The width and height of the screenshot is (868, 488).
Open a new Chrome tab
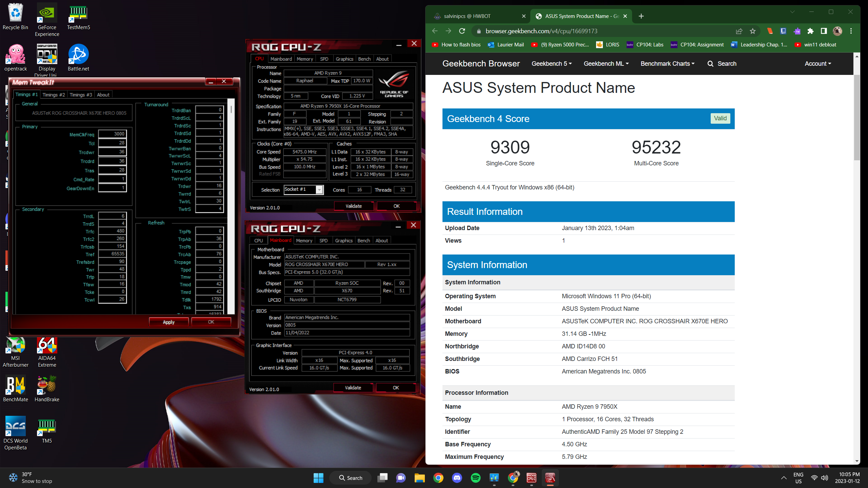pyautogui.click(x=641, y=16)
